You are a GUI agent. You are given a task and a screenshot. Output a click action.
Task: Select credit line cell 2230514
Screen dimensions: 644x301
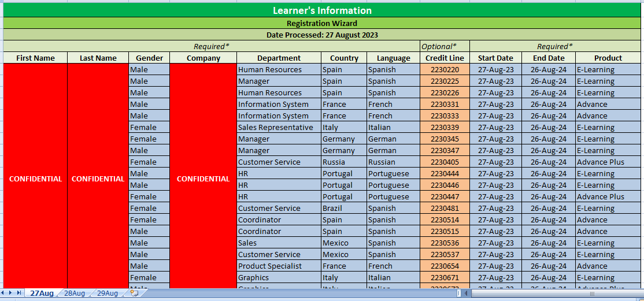(445, 220)
